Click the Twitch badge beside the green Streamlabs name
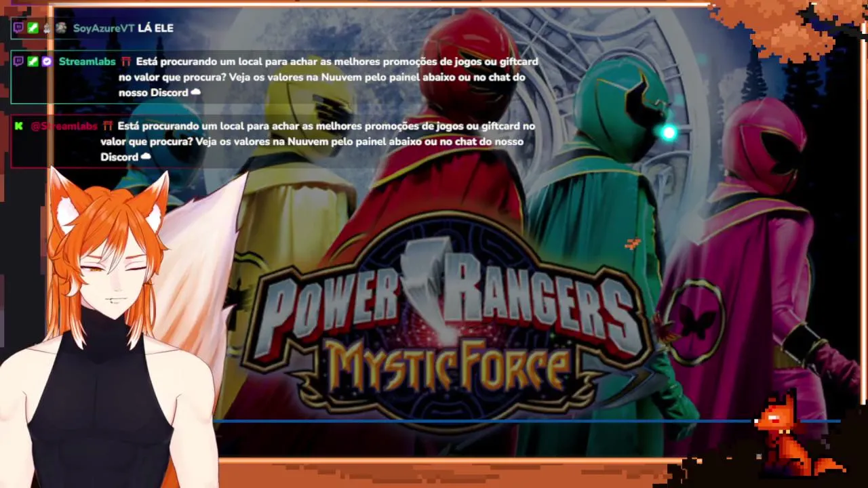This screenshot has width=868, height=488. point(19,61)
